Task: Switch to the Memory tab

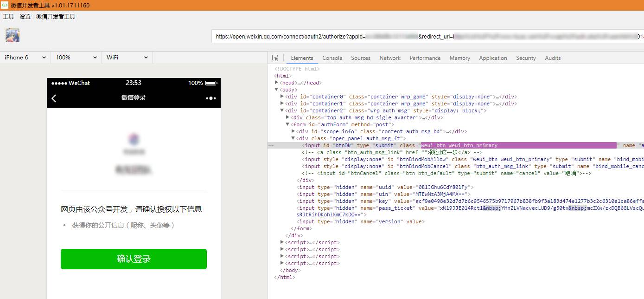Action: [x=460, y=58]
